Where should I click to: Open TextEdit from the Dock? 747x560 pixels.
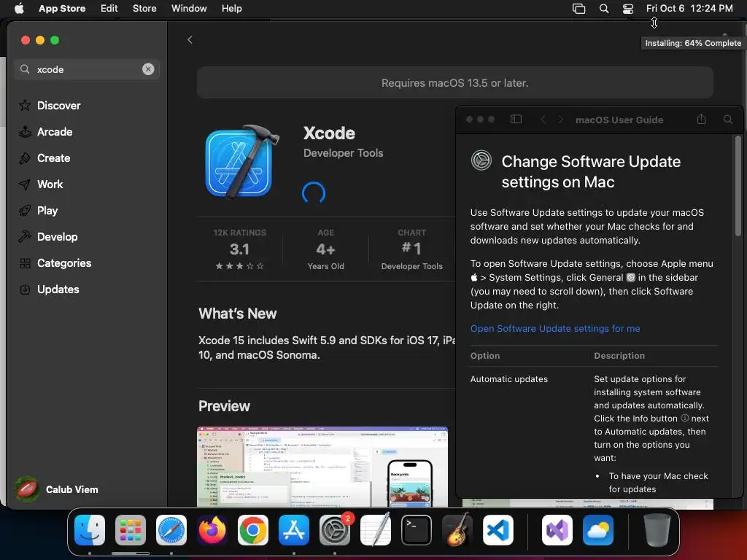click(x=376, y=530)
